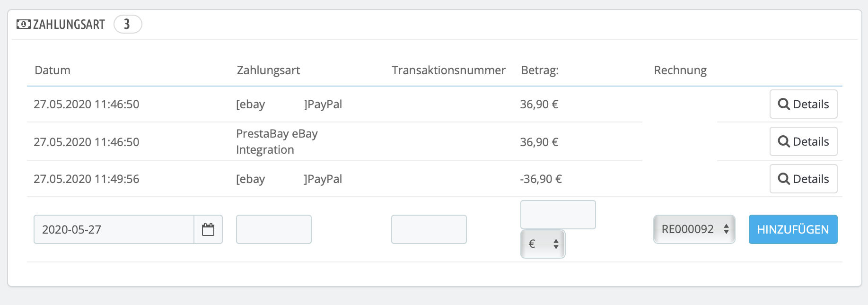View Details of the -36,90 € payment
This screenshot has height=305, width=868.
pyautogui.click(x=803, y=179)
